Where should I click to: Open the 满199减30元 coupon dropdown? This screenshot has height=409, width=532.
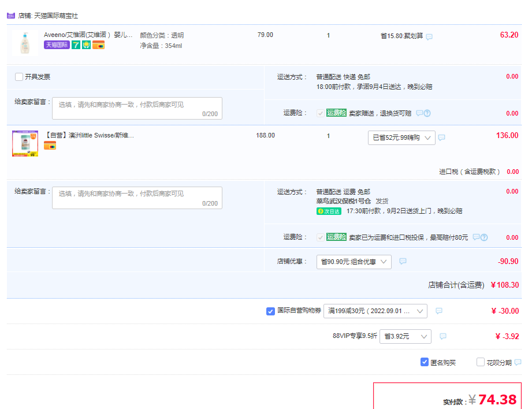point(375,311)
